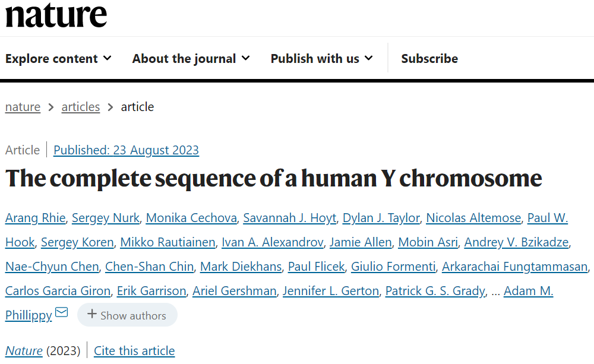Click the Subscribe menu item
Image resolution: width=594 pixels, height=364 pixels.
click(x=429, y=59)
